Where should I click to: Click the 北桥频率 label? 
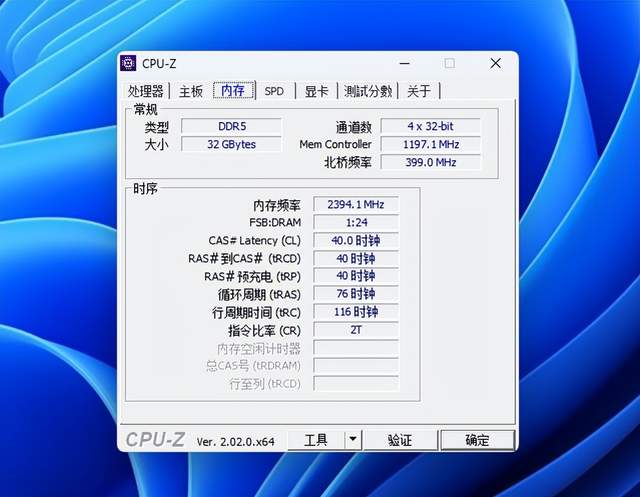click(348, 163)
